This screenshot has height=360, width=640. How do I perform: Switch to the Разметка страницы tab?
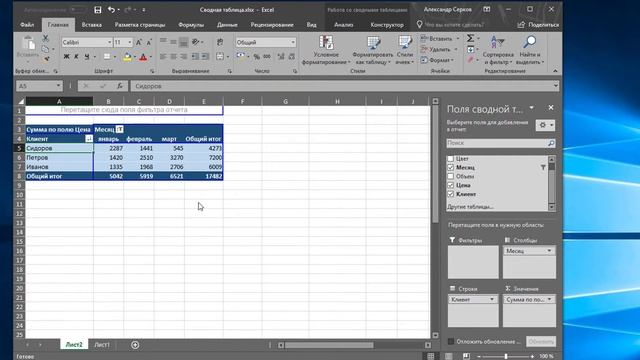pos(140,25)
